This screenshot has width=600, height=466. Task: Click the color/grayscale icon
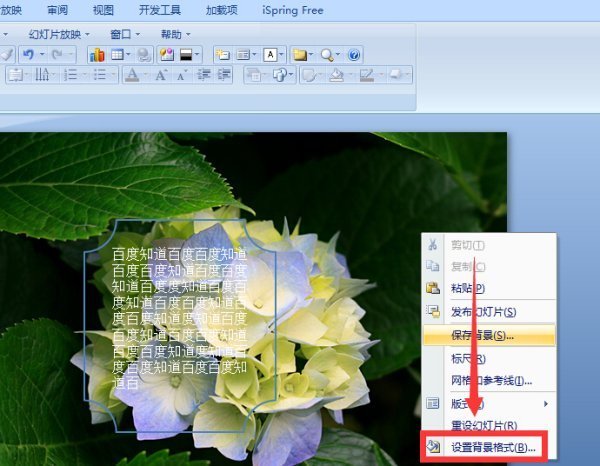tap(186, 55)
